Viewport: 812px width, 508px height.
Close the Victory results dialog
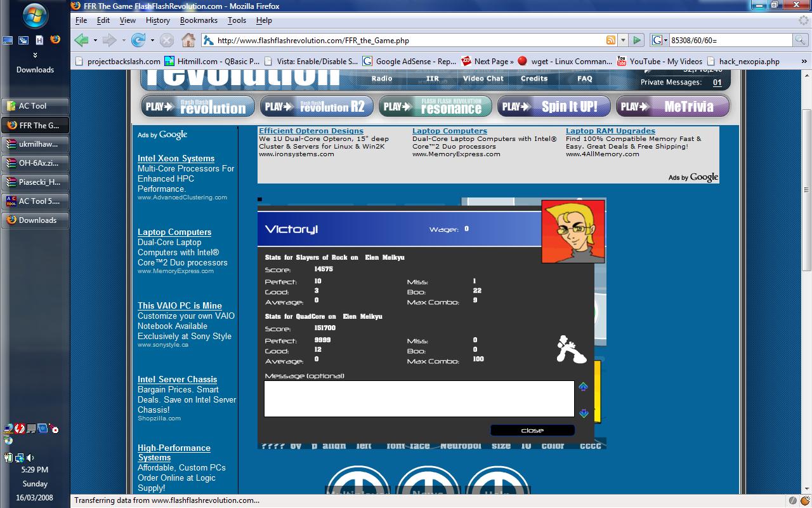click(532, 430)
